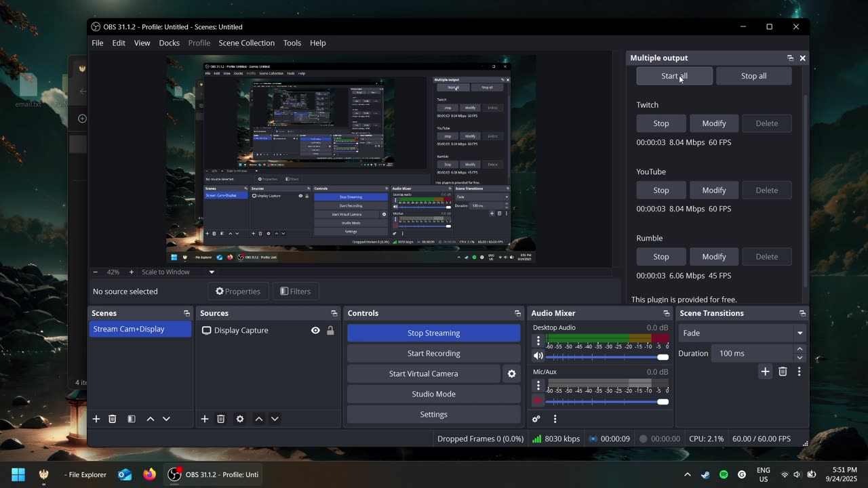The image size is (868, 488).
Task: Move scene down with Scenes down arrow
Action: click(x=166, y=419)
